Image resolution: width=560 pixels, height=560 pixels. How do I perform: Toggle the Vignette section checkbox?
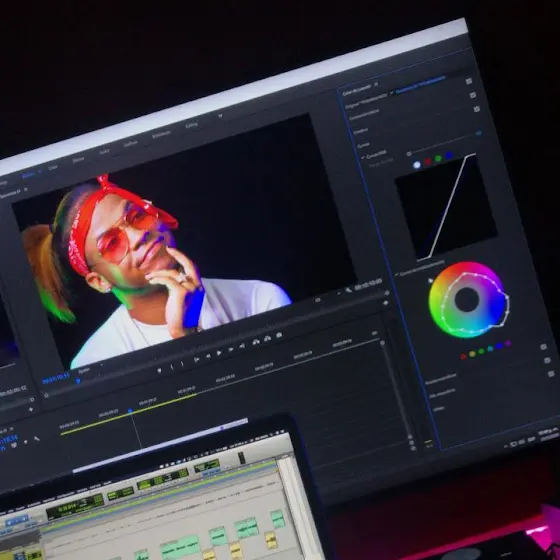pos(551,374)
